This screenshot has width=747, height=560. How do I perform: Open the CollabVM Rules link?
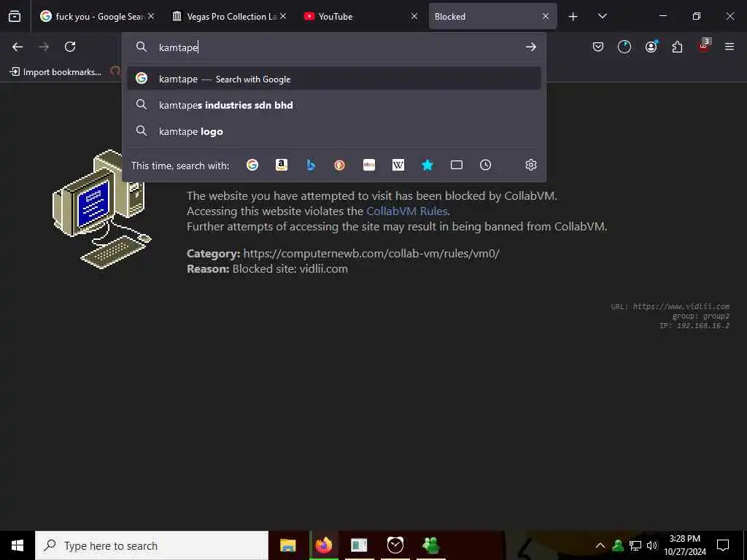click(x=406, y=211)
